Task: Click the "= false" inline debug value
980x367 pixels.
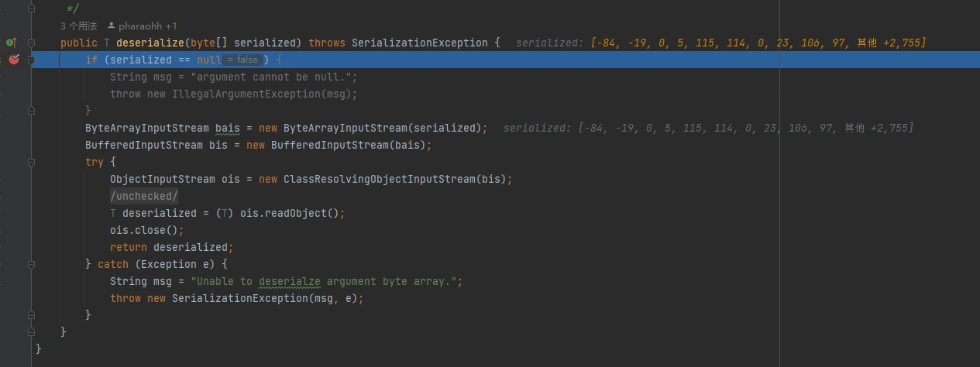Action: (x=243, y=60)
